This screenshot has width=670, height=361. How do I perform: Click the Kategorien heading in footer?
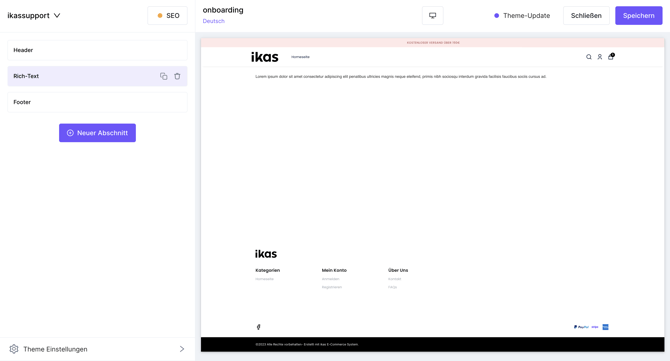coord(267,270)
